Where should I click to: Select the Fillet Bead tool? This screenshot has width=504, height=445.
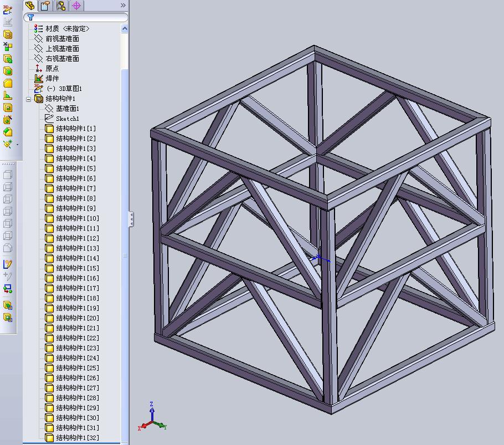coord(7,95)
